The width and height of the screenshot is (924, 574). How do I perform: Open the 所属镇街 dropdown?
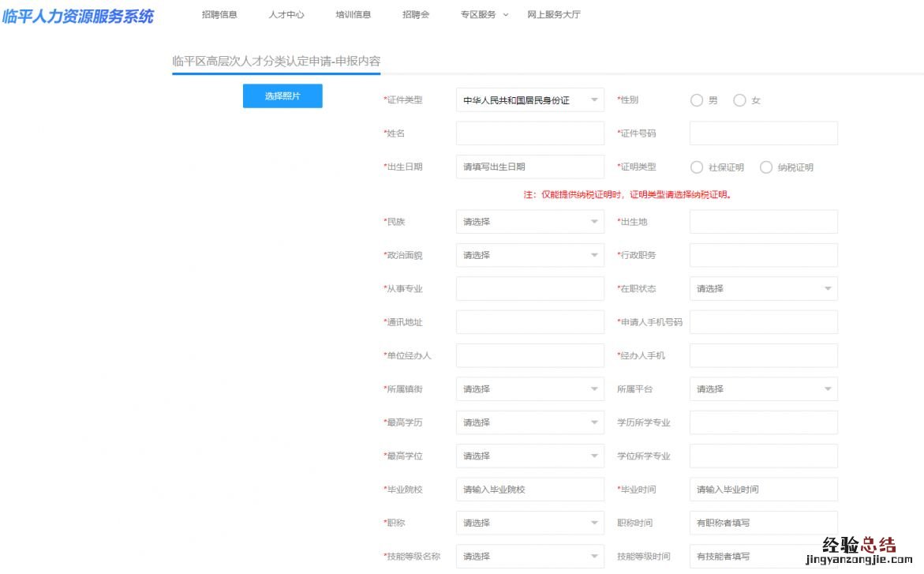click(529, 389)
